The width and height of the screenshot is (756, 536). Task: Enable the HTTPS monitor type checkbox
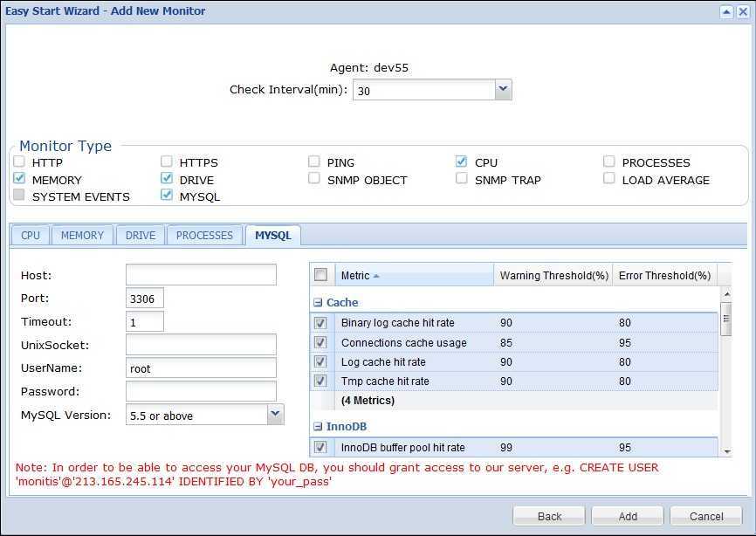pos(167,161)
